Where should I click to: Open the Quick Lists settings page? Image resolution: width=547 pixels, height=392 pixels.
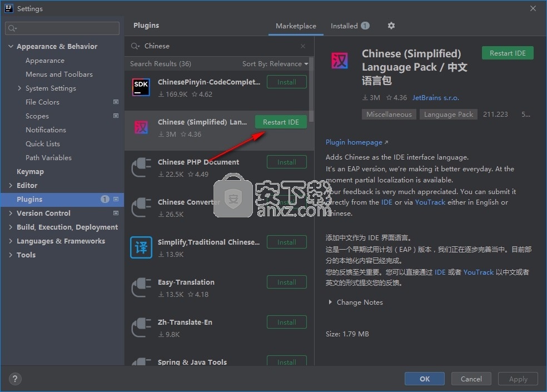43,144
